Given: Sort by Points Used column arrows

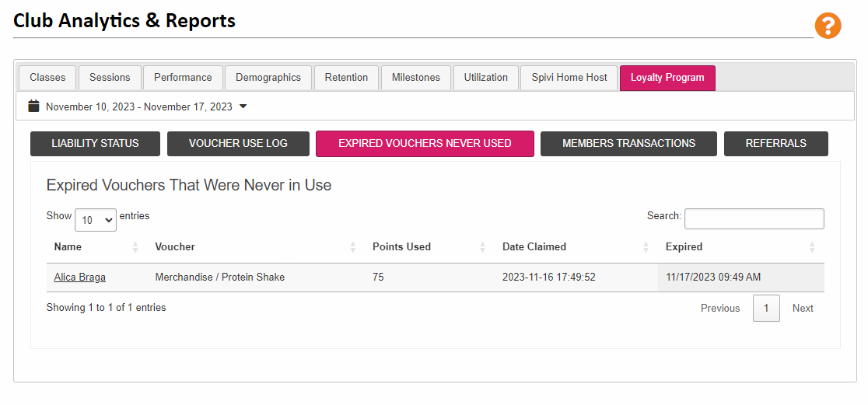Looking at the screenshot, I should pos(482,247).
